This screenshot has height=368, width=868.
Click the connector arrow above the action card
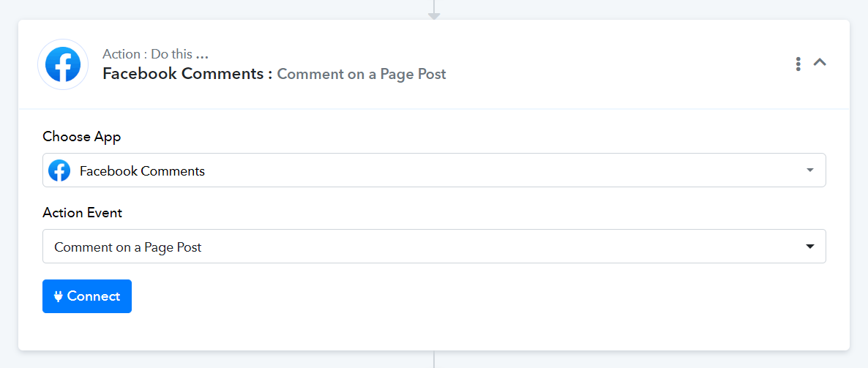click(434, 10)
